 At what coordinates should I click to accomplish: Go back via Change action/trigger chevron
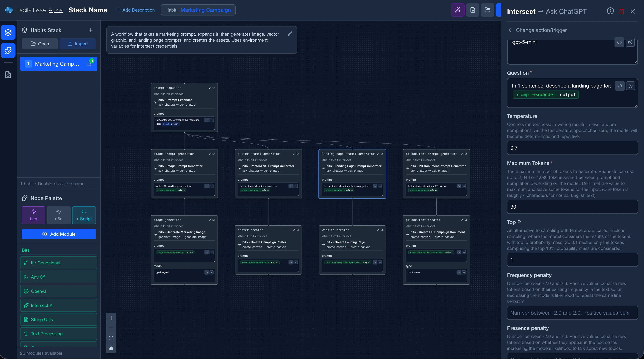pyautogui.click(x=510, y=30)
